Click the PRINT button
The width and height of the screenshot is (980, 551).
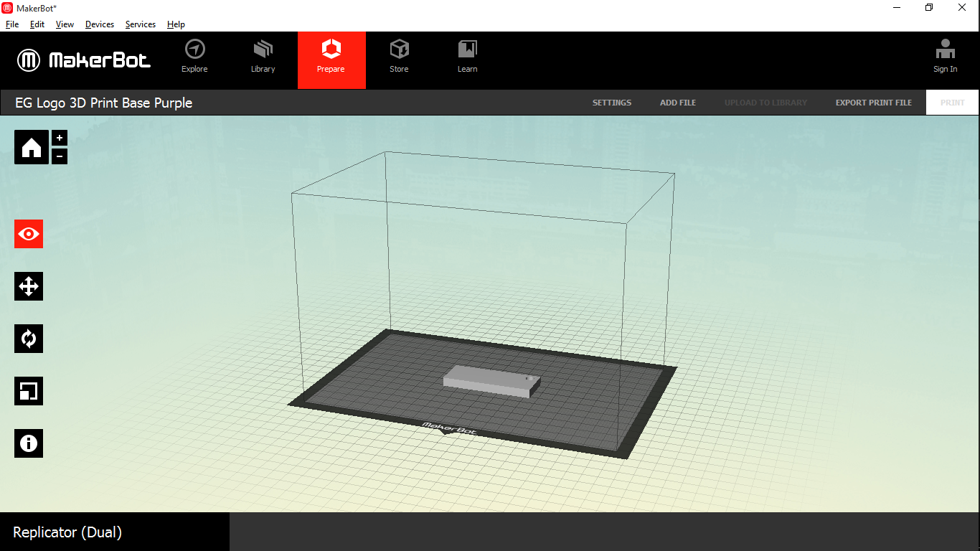[x=953, y=103]
